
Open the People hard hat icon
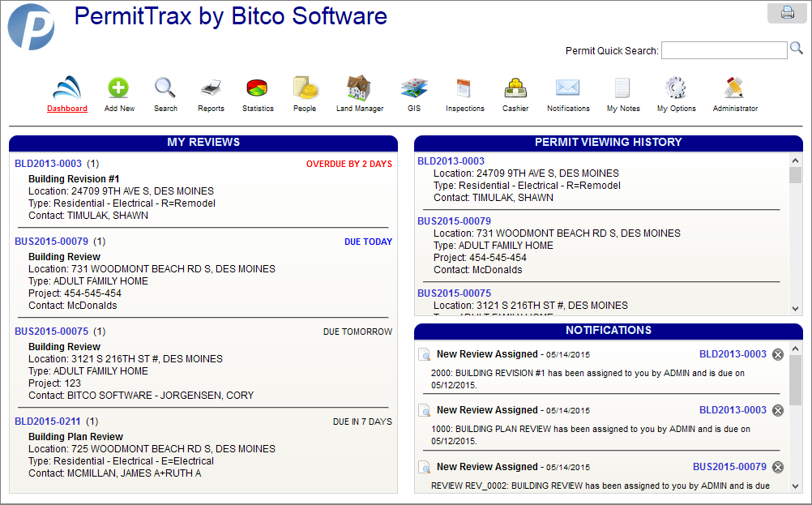click(x=305, y=88)
